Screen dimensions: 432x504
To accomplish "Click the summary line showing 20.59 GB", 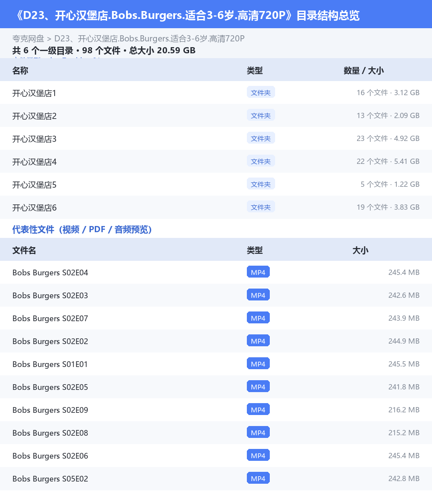I will tap(104, 51).
